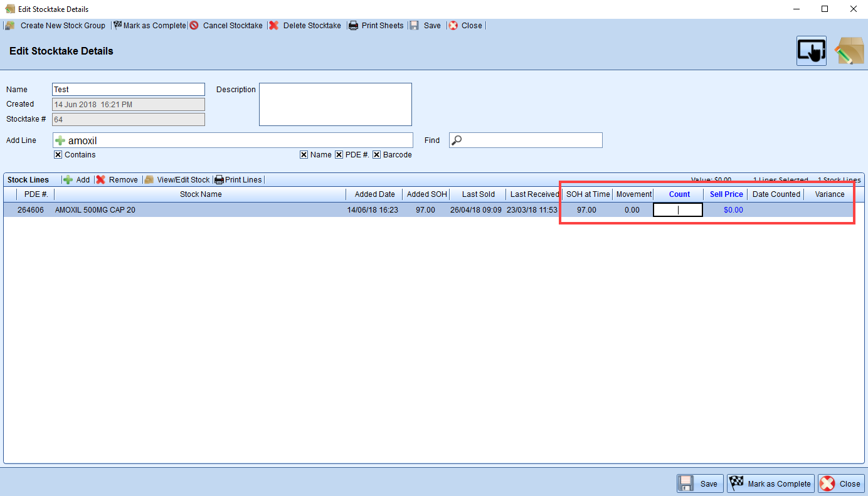The image size is (868, 496).
Task: Click Add in the Stock Lines toolbar
Action: coord(77,180)
